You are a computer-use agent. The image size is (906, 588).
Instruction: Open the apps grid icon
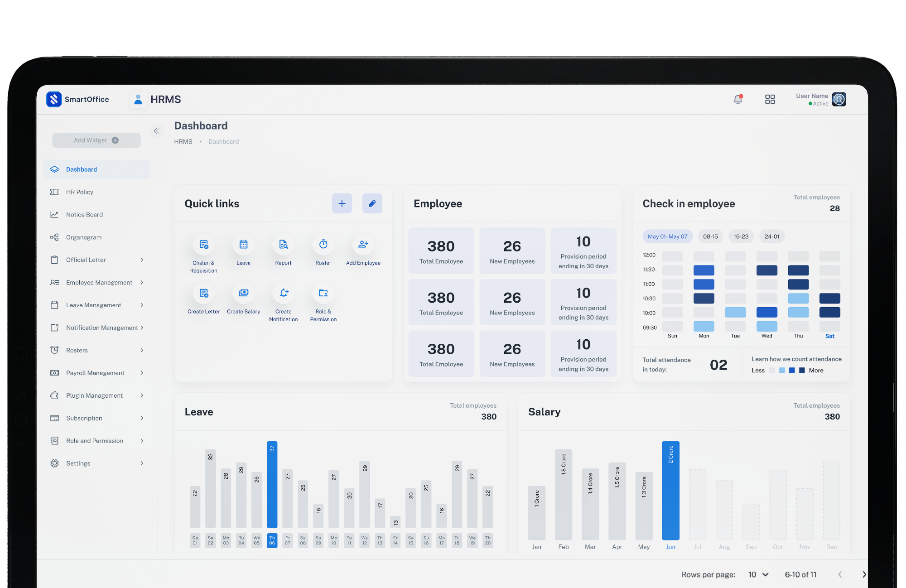point(770,99)
